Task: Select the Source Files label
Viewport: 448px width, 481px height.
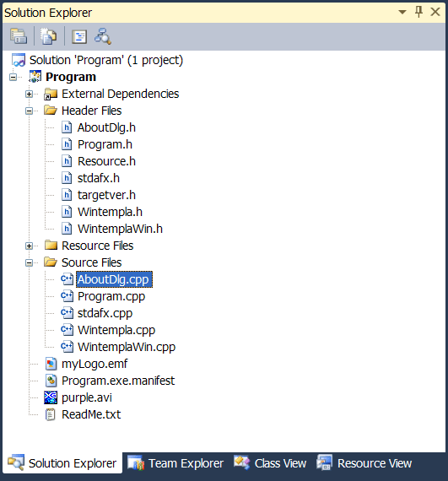Action: (91, 262)
